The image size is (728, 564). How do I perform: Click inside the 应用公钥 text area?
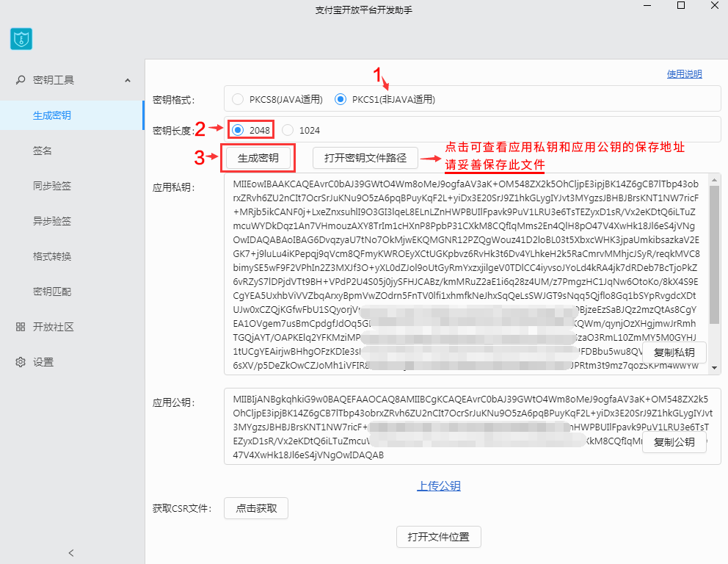[472, 427]
